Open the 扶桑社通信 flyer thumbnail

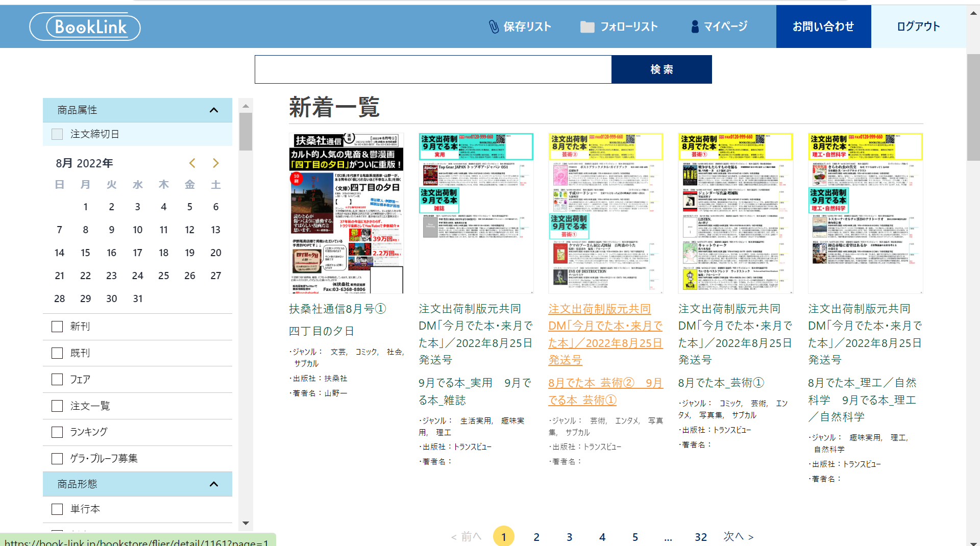point(346,213)
